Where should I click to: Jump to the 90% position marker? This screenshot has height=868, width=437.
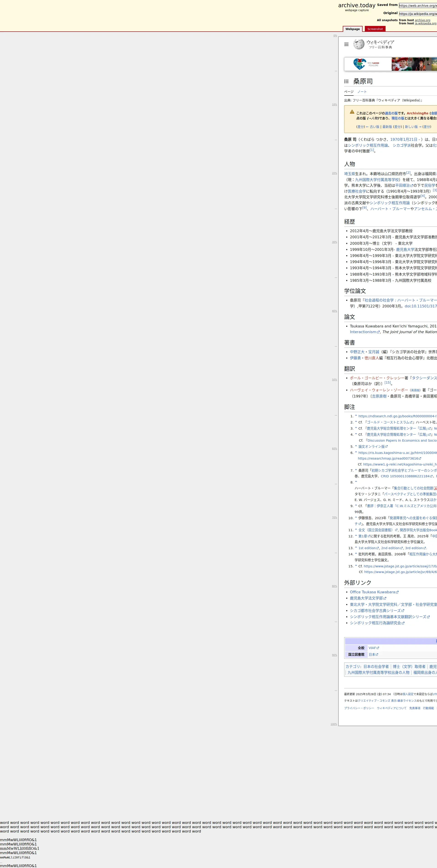[x=334, y=655]
